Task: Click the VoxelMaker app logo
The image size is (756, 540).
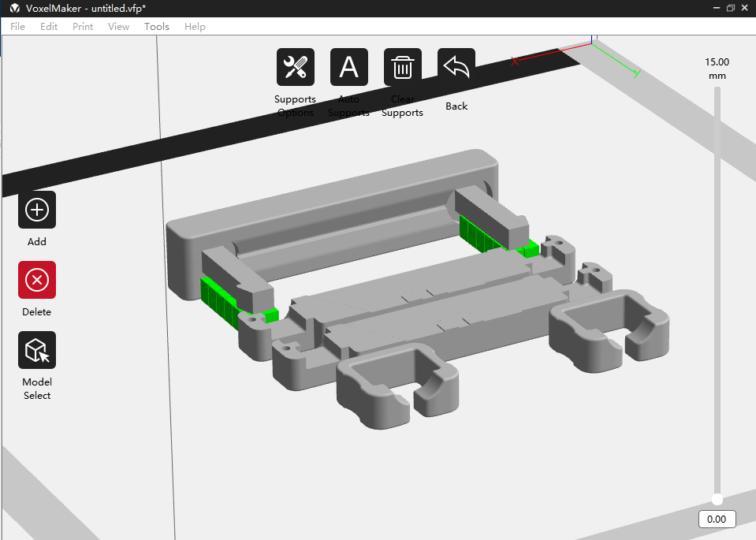Action: 14,8
